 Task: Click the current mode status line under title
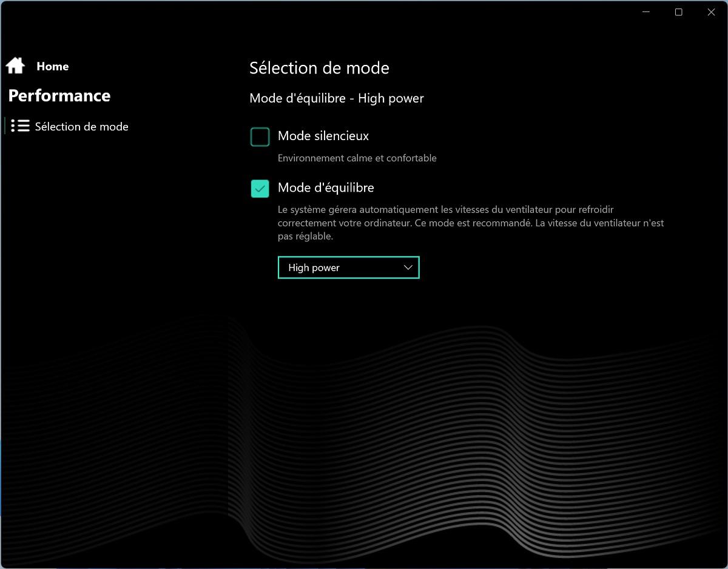pos(337,98)
